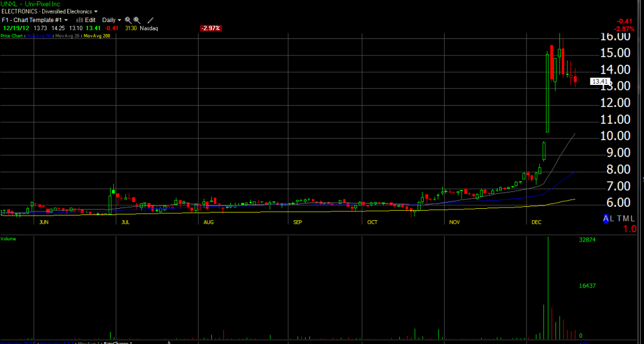Click the zoom in magnifier icon

click(128, 20)
